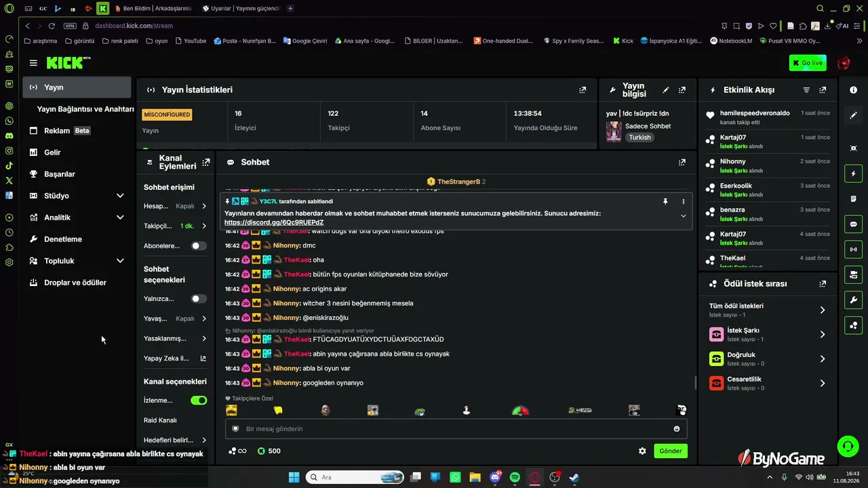
Task: Open Yayın Bağlantısı ve Anahtarı
Action: (85, 109)
